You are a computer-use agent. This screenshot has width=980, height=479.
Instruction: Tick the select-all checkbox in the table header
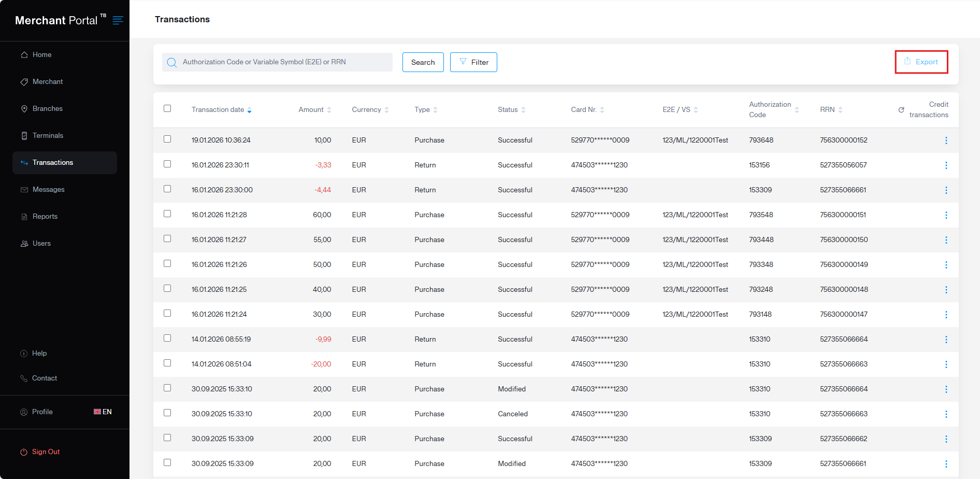tap(167, 109)
